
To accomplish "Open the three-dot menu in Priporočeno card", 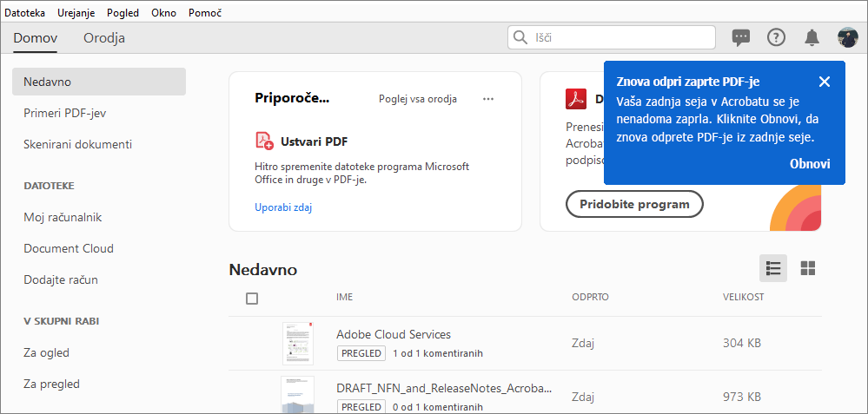I will tap(487, 99).
